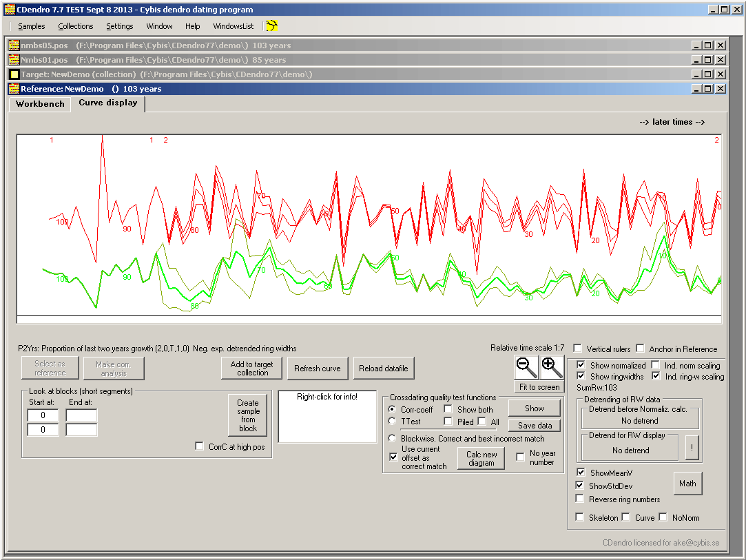Click the Nmbs01.pos window title bar

(x=367, y=59)
